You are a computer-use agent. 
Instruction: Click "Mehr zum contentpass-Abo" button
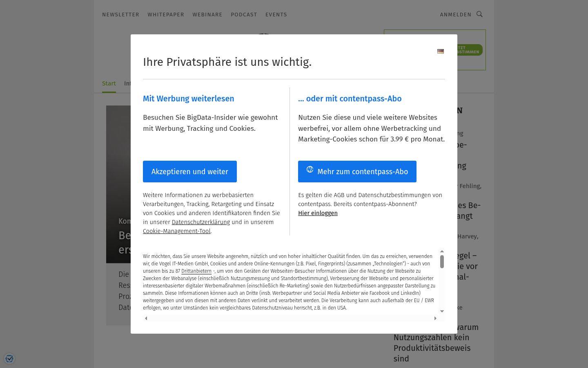(x=357, y=171)
